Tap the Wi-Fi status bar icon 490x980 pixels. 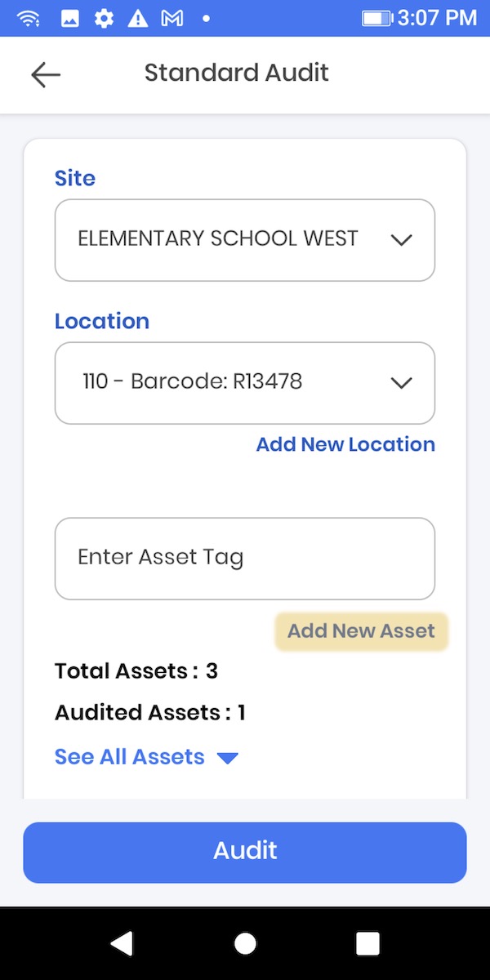click(x=29, y=18)
